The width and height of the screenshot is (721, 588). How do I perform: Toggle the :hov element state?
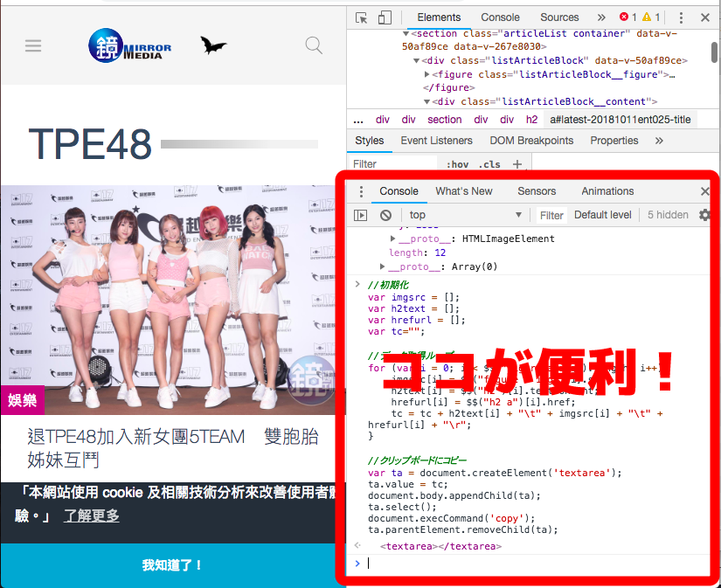(458, 164)
